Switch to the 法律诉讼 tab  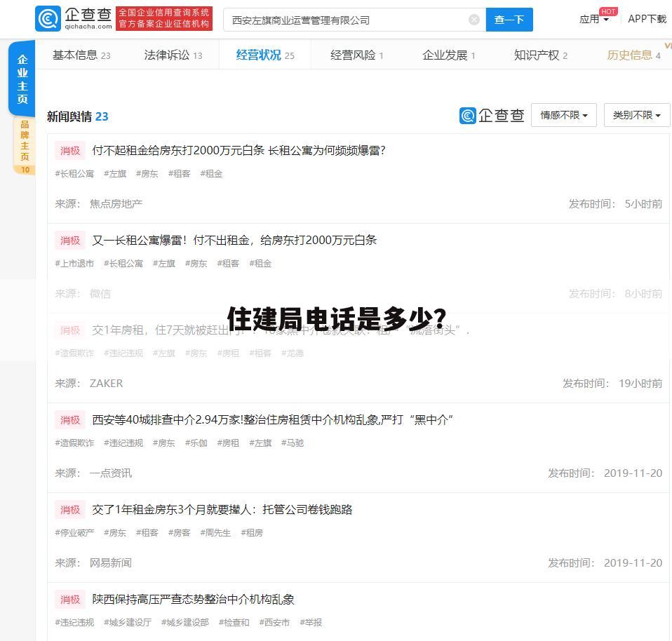(173, 55)
